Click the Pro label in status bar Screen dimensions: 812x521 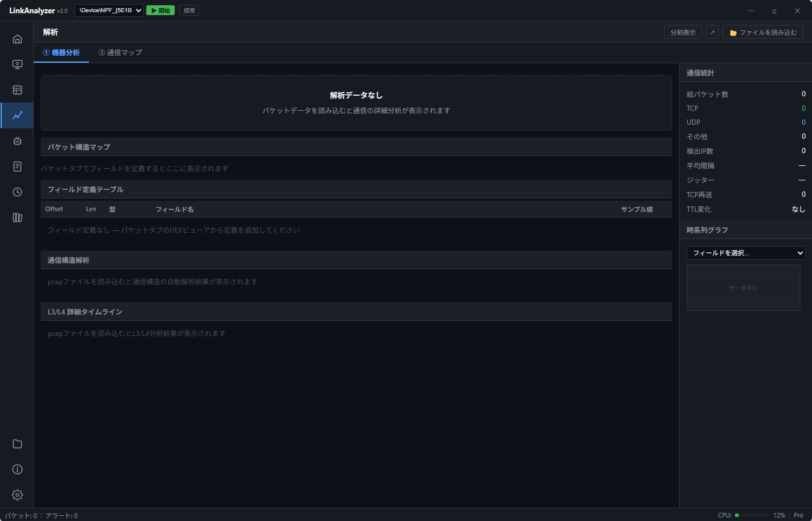click(x=799, y=515)
